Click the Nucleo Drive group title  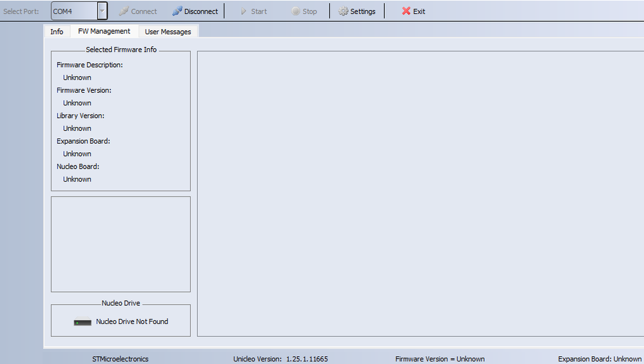tap(121, 303)
